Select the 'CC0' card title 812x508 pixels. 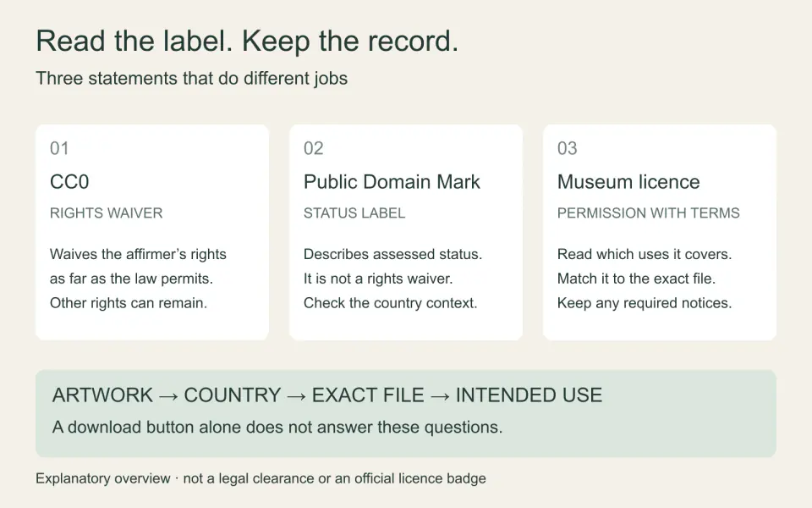click(69, 182)
